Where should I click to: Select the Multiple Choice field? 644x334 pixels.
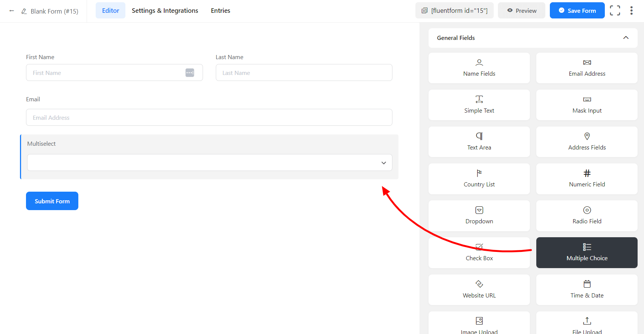(x=587, y=253)
